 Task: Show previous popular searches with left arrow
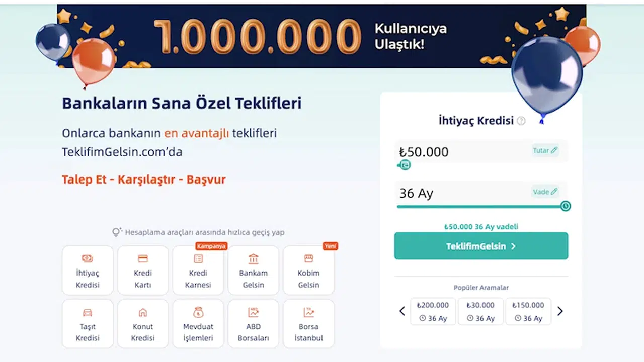click(x=402, y=311)
